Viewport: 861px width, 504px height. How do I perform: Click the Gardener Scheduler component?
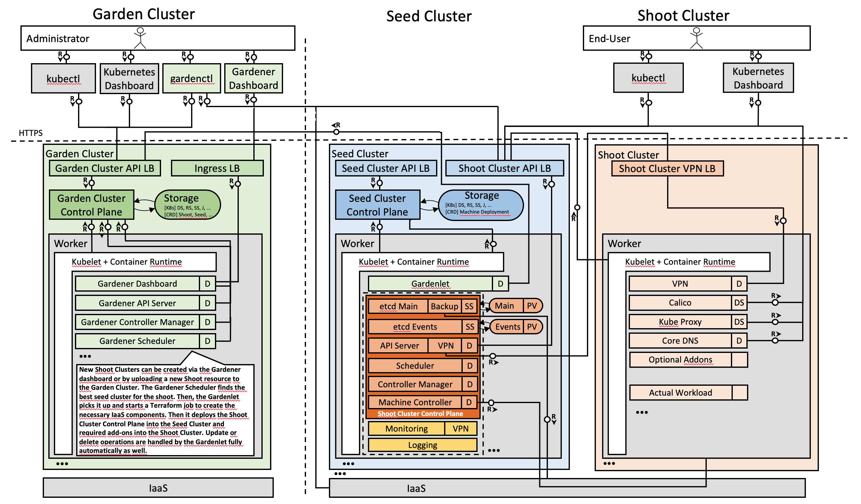[x=137, y=341]
